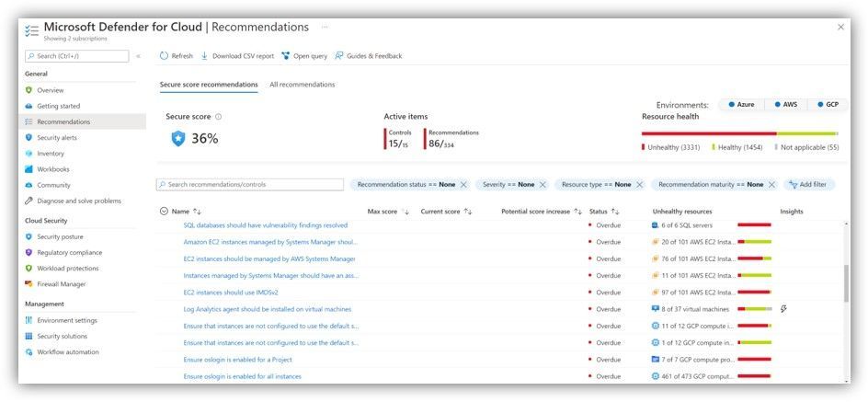Select the Secure score recommendations tab

(x=209, y=85)
